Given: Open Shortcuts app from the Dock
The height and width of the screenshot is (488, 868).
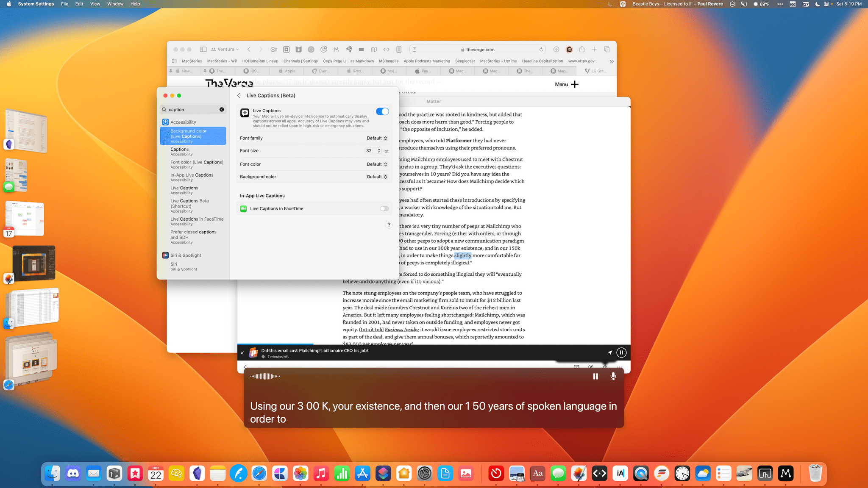Looking at the screenshot, I should click(x=383, y=473).
